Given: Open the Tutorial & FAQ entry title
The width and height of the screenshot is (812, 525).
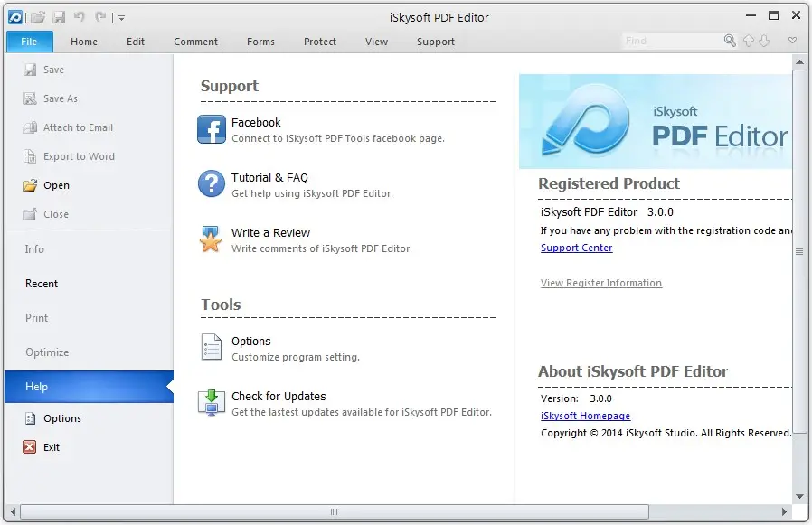Looking at the screenshot, I should point(269,178).
